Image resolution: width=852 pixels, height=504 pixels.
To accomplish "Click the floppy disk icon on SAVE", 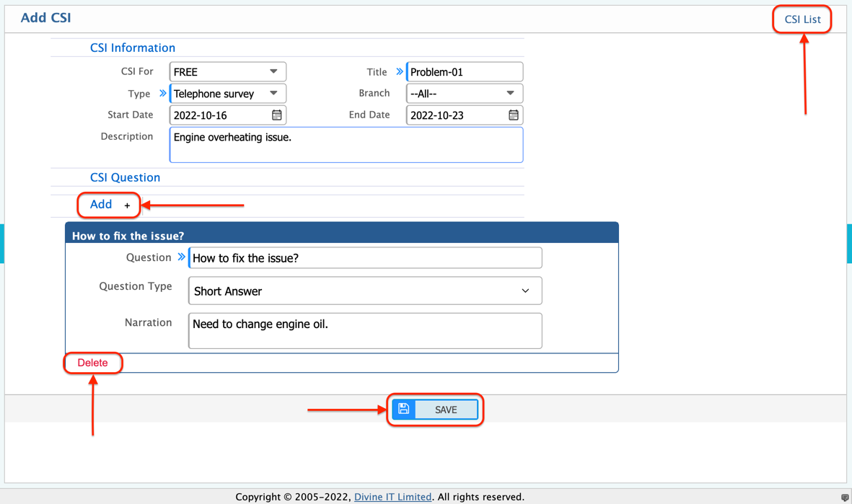I will pos(403,409).
